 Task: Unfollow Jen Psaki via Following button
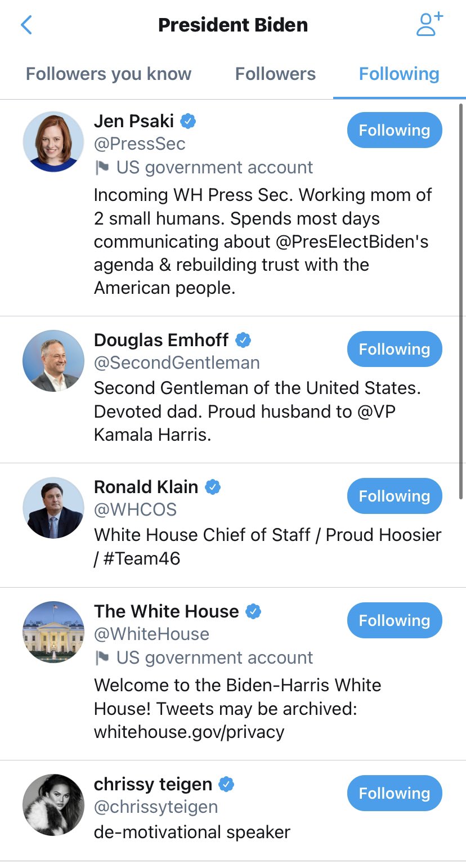click(x=394, y=130)
